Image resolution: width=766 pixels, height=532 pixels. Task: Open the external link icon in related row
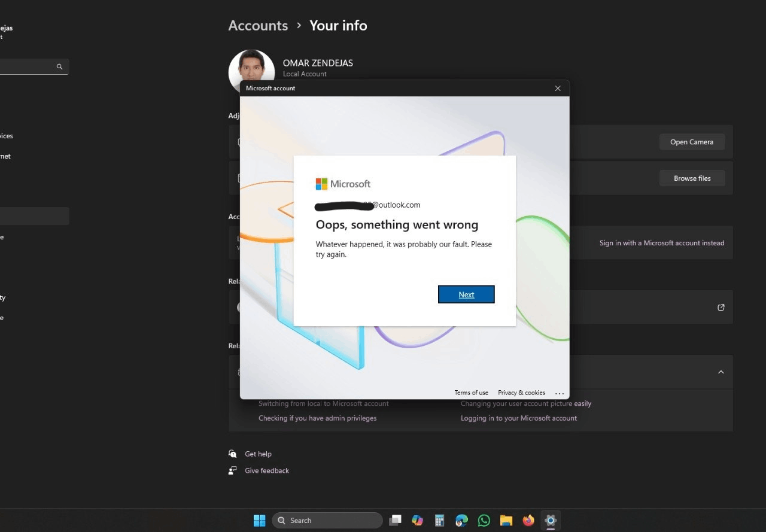(x=721, y=308)
